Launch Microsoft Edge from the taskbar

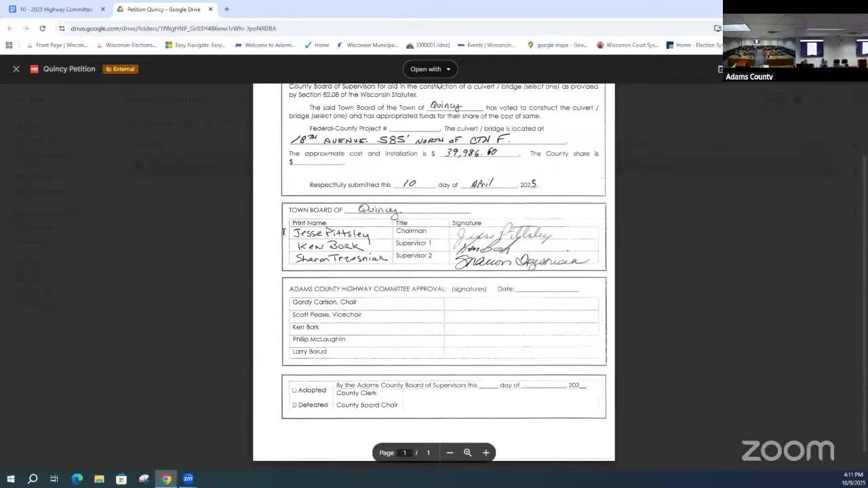pos(77,479)
